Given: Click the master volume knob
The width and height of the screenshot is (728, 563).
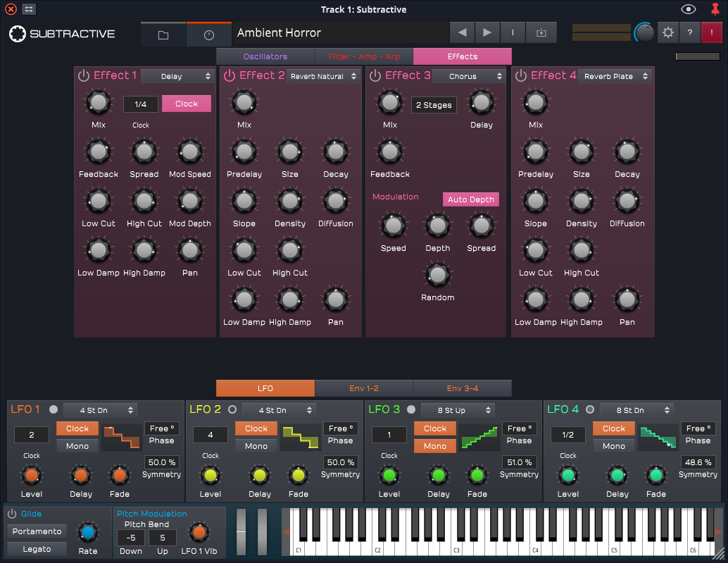Looking at the screenshot, I should click(x=644, y=32).
